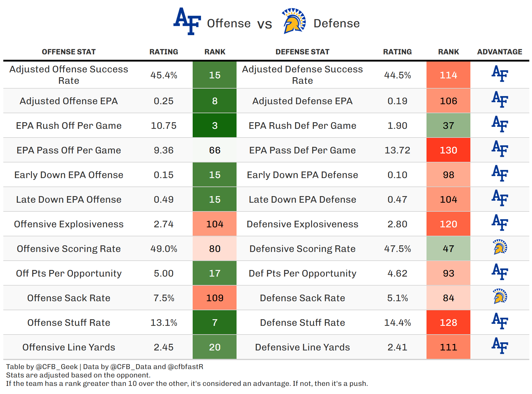Viewport: 532px width, 394px height.
Task: Click the advantage logo in the Offensive Explosiveness row
Action: tap(500, 223)
